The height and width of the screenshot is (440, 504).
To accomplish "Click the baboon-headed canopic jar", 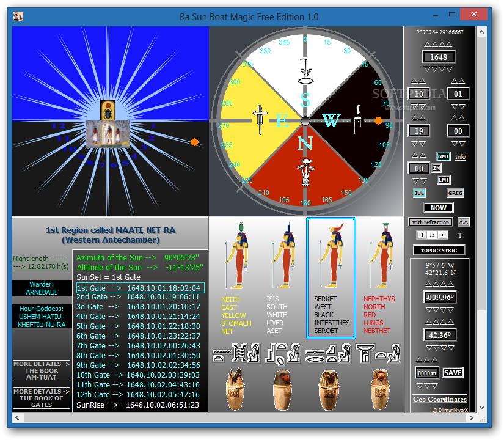I will click(x=381, y=390).
